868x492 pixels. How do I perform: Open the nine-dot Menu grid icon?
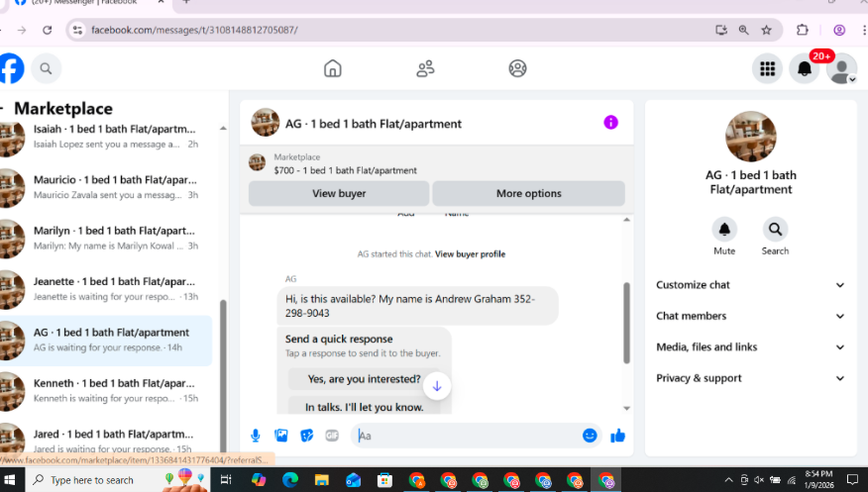click(x=767, y=68)
